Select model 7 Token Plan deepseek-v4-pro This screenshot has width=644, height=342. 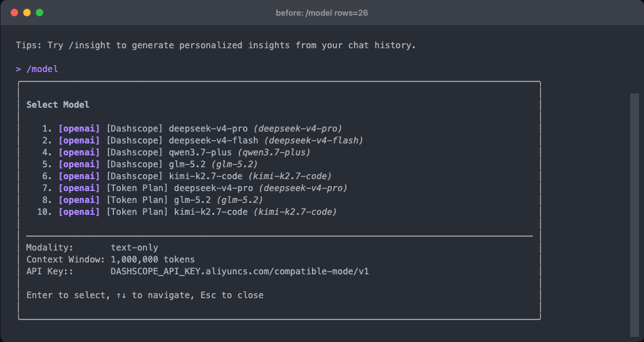click(x=195, y=188)
